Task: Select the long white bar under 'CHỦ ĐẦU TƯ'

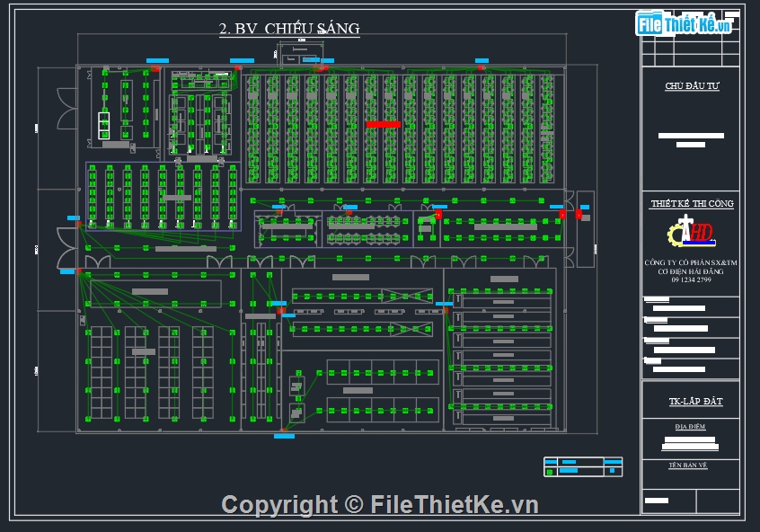Action: [x=691, y=136]
